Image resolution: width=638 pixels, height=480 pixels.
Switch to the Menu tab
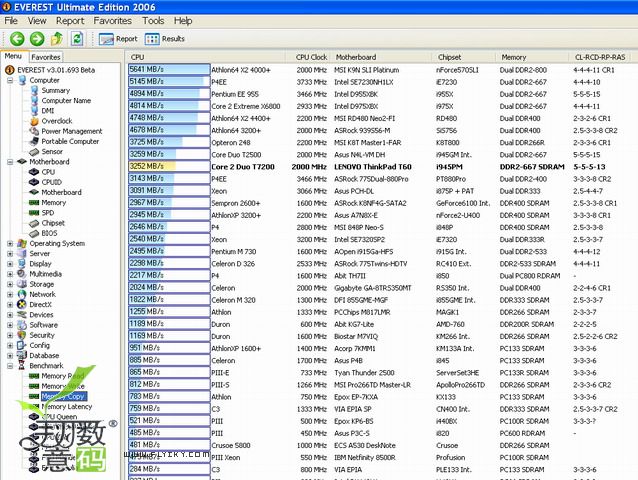coord(13,56)
